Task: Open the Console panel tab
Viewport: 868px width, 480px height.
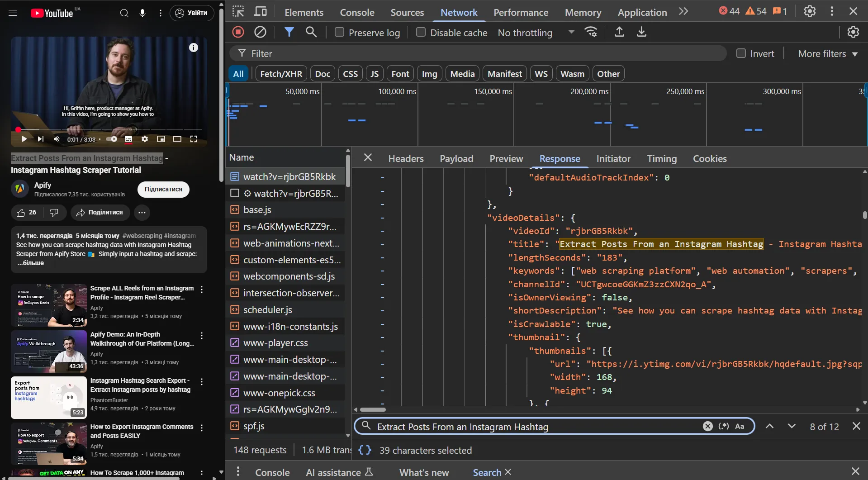Action: point(357,12)
